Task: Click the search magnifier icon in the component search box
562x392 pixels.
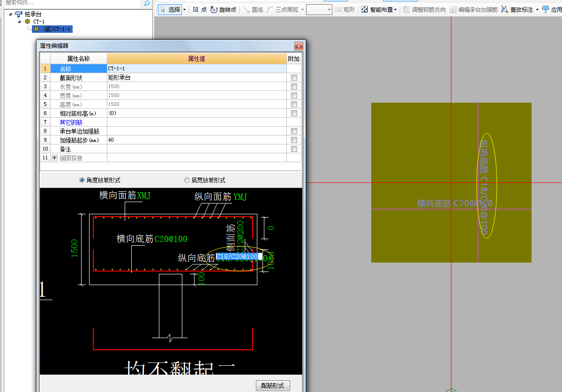Action: pos(147,3)
